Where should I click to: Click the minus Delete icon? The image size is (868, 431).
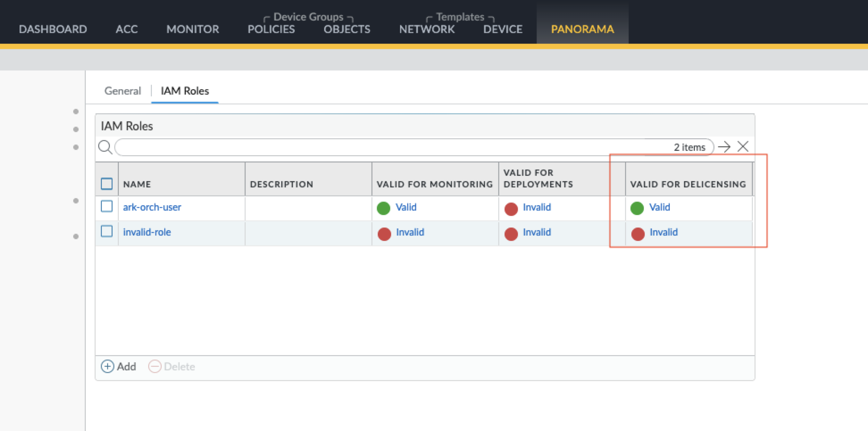(x=154, y=366)
